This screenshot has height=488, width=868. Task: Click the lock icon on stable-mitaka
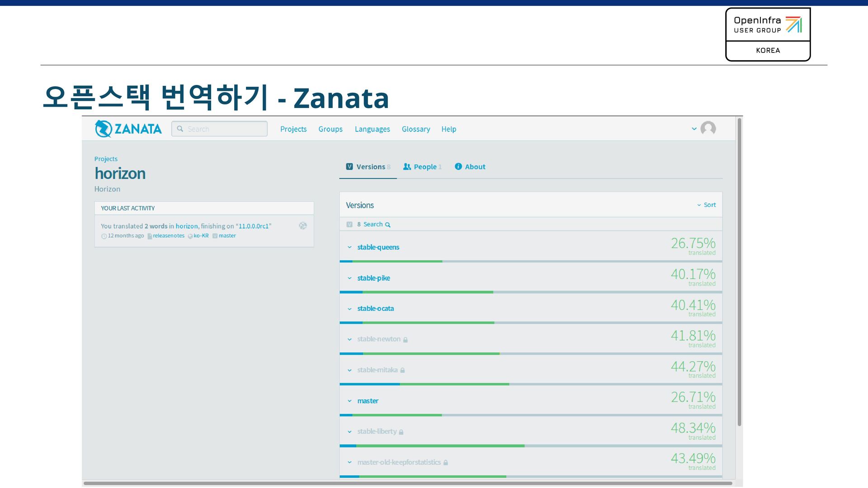point(402,371)
